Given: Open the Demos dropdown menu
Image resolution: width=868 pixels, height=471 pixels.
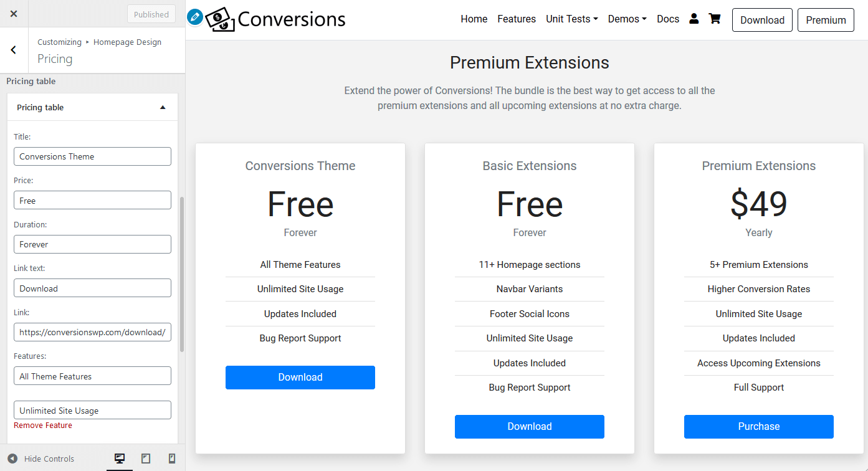Looking at the screenshot, I should [627, 19].
